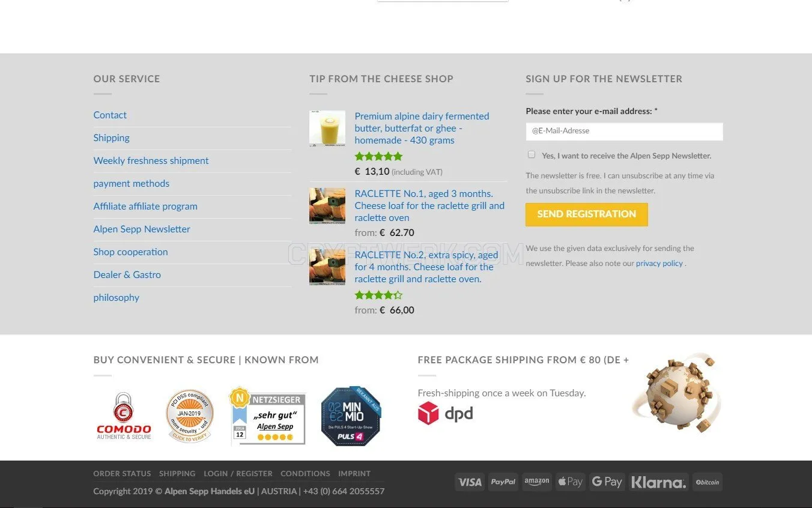
Task: Click the Comodo secure badge
Action: [124, 416]
